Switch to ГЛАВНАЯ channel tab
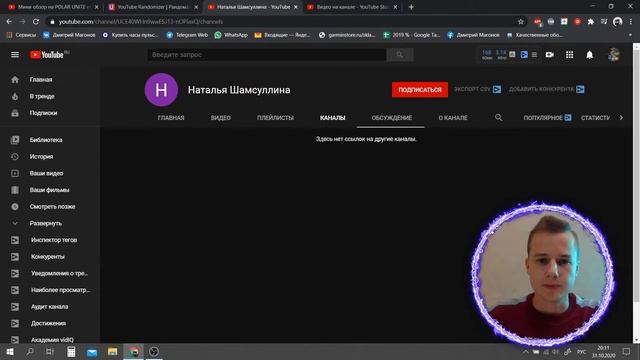This screenshot has width=640, height=360. (x=171, y=118)
